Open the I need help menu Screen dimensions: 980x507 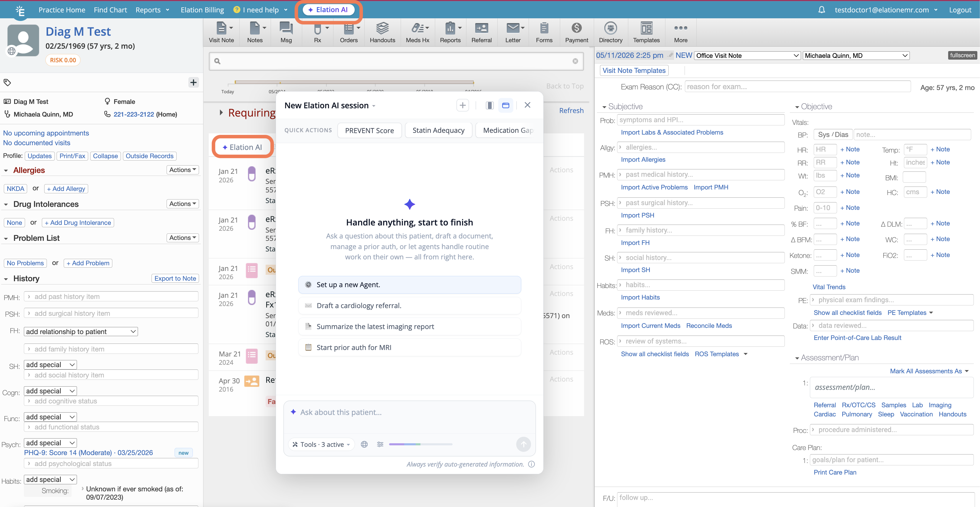[x=260, y=10]
